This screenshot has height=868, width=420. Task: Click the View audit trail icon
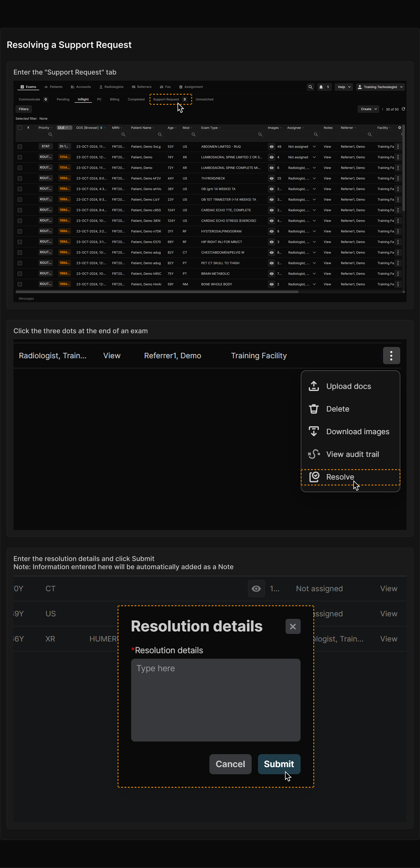pyautogui.click(x=314, y=454)
